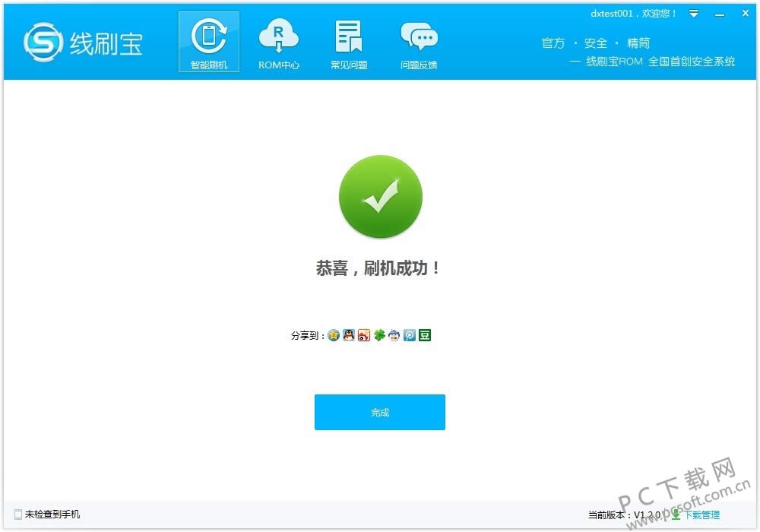This screenshot has width=760, height=532.
Task: Open 智能刷机 smart flash tab
Action: (x=209, y=42)
